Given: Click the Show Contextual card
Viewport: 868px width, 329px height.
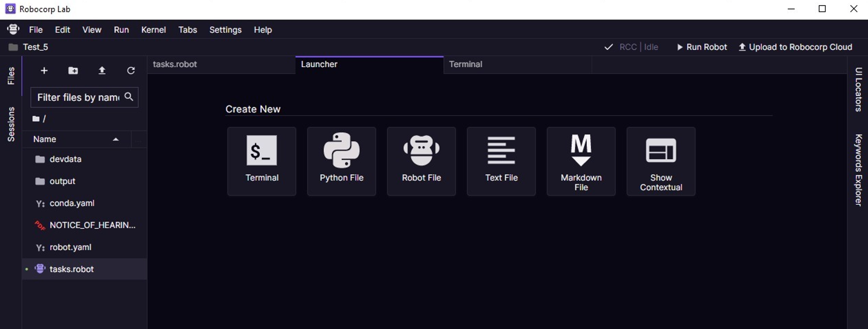Looking at the screenshot, I should coord(661,161).
